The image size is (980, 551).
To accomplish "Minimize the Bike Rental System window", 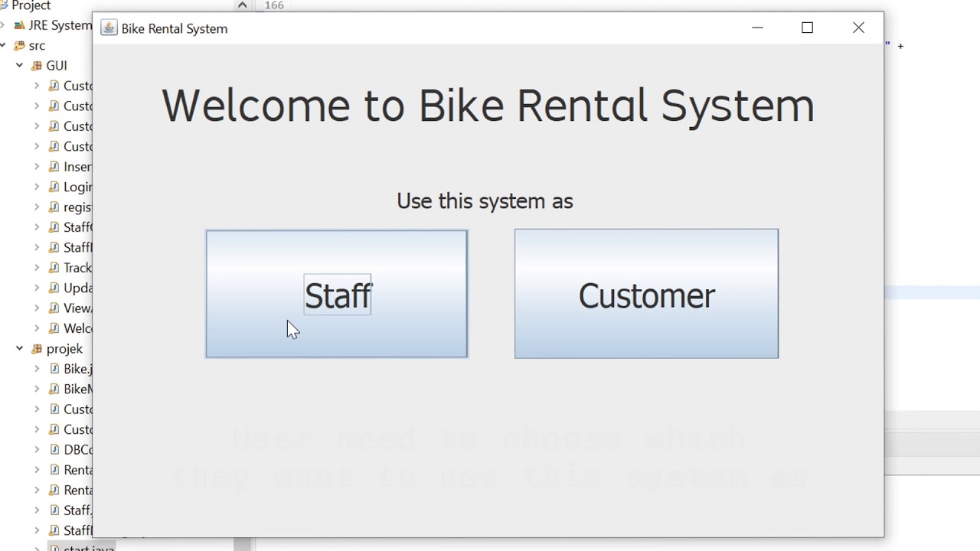I will click(x=757, y=28).
